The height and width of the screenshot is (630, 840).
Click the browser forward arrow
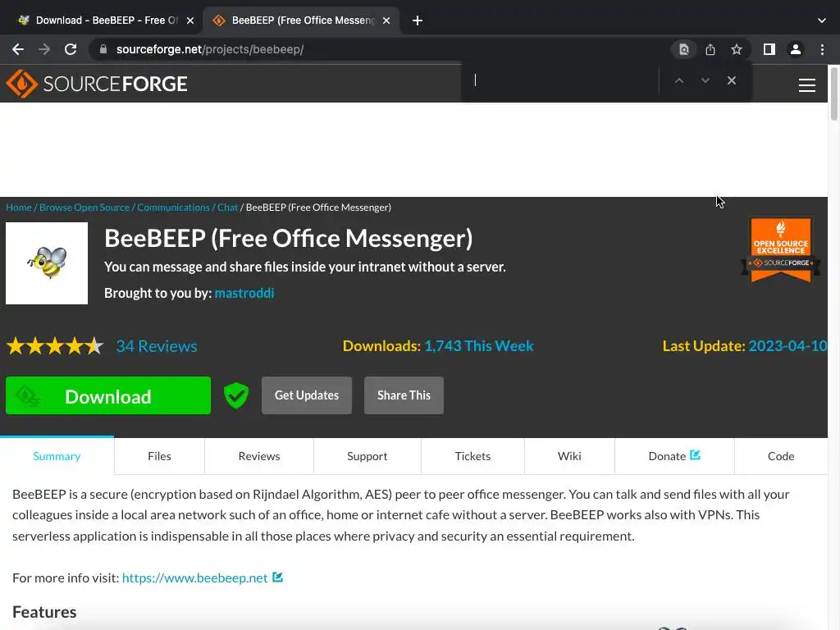coord(44,49)
